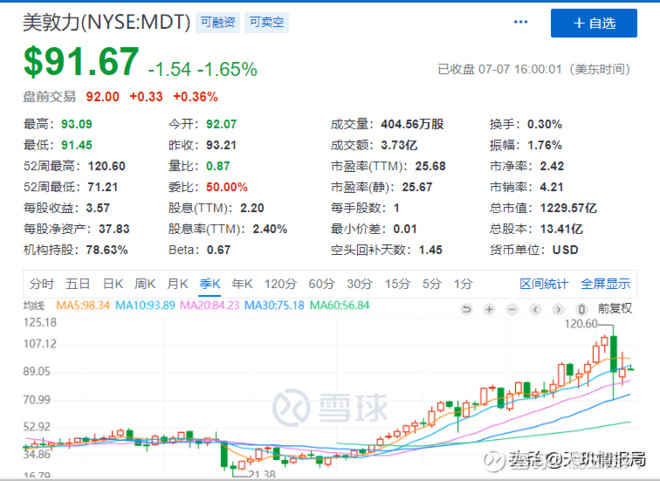
Task: Click the 52周最低 value 71.21
Action: (x=103, y=187)
